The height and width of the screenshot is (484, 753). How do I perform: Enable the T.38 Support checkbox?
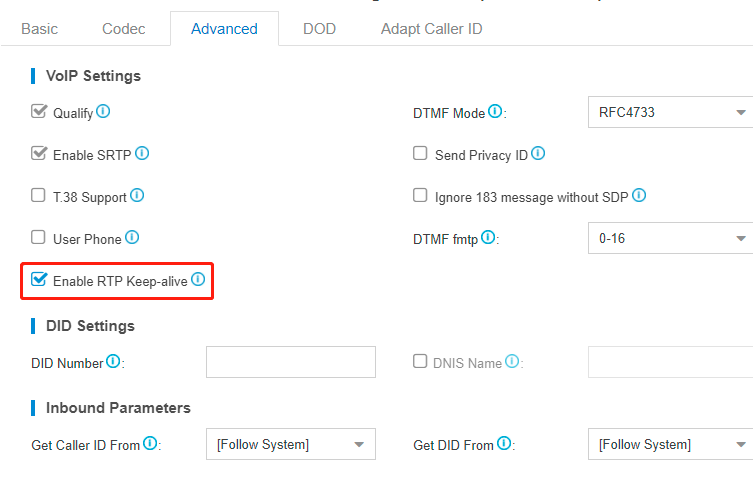(38, 195)
